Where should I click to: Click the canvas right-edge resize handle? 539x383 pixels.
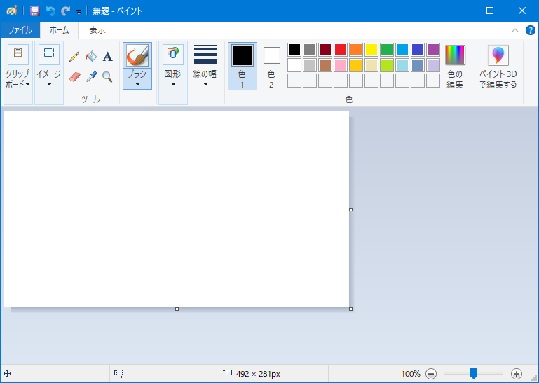351,209
